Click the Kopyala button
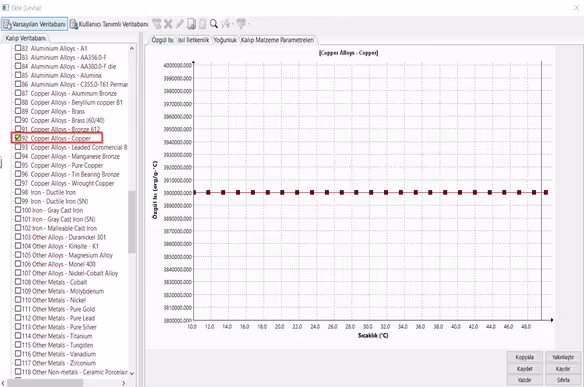The width and height of the screenshot is (584, 387). coord(524,357)
